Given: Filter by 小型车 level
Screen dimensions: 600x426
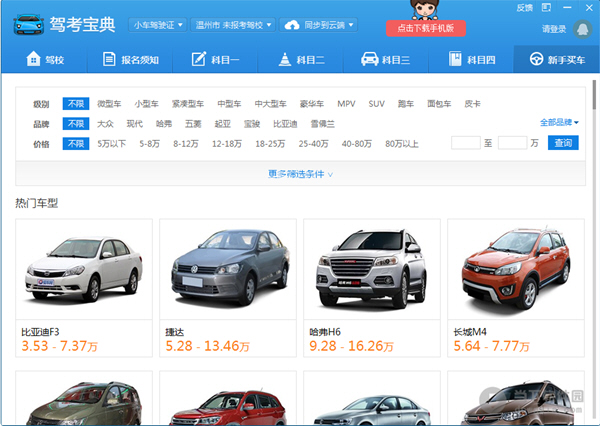Looking at the screenshot, I should pos(146,103).
